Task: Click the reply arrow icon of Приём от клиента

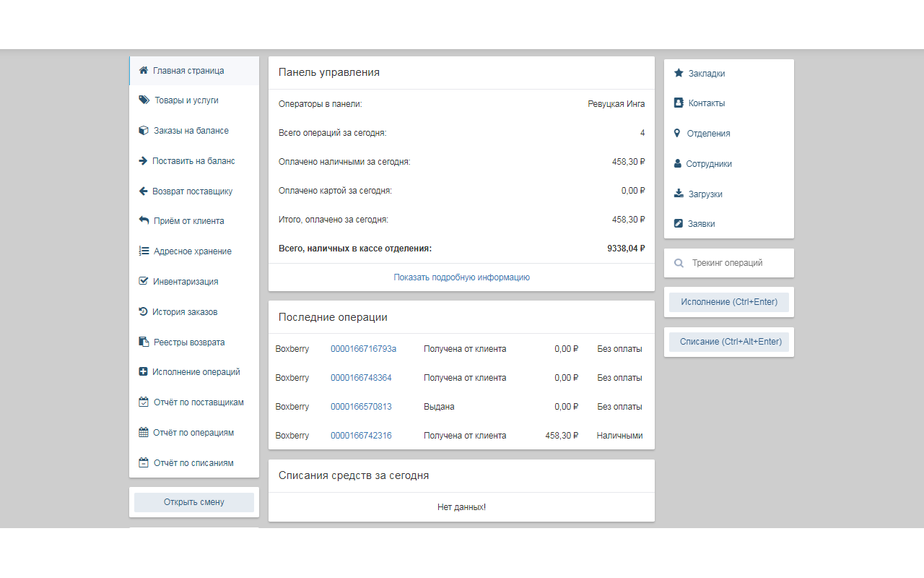Action: point(144,221)
